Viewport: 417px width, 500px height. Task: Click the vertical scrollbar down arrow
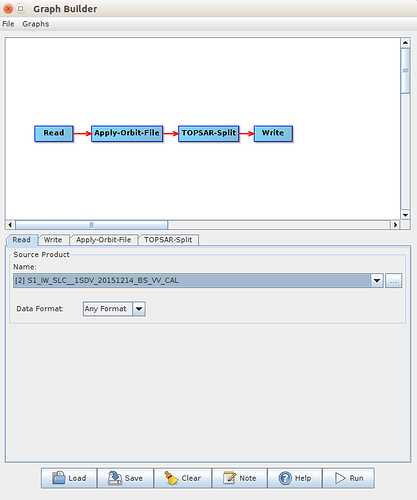click(405, 215)
